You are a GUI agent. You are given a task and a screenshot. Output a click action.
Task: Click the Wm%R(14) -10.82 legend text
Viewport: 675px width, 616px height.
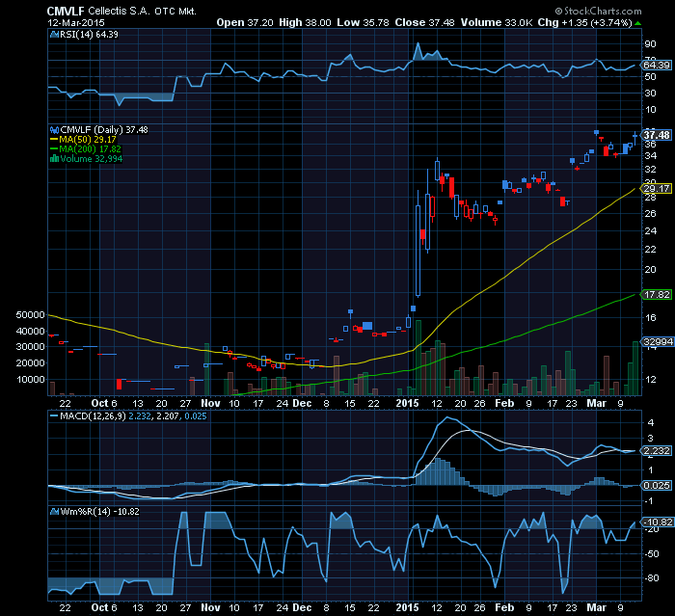click(99, 511)
